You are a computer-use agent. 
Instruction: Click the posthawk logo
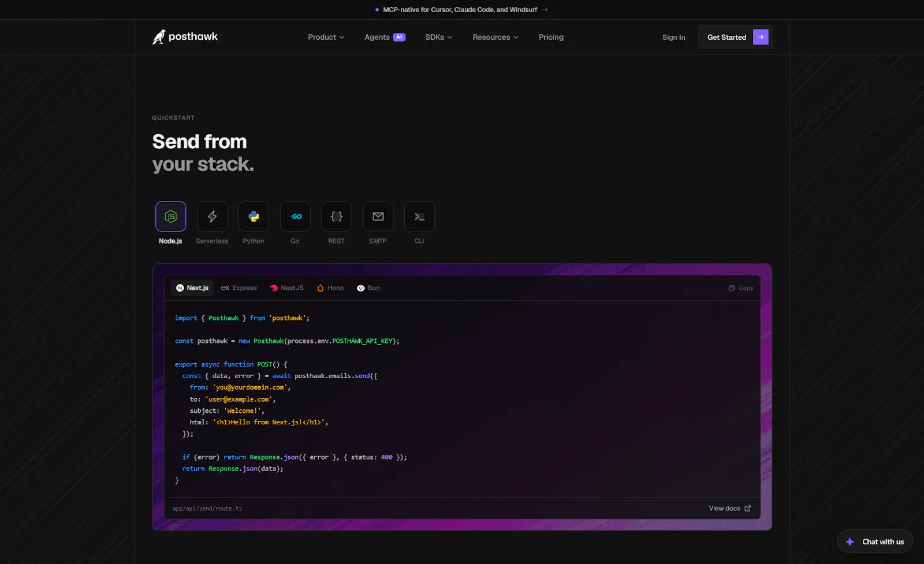tap(185, 37)
